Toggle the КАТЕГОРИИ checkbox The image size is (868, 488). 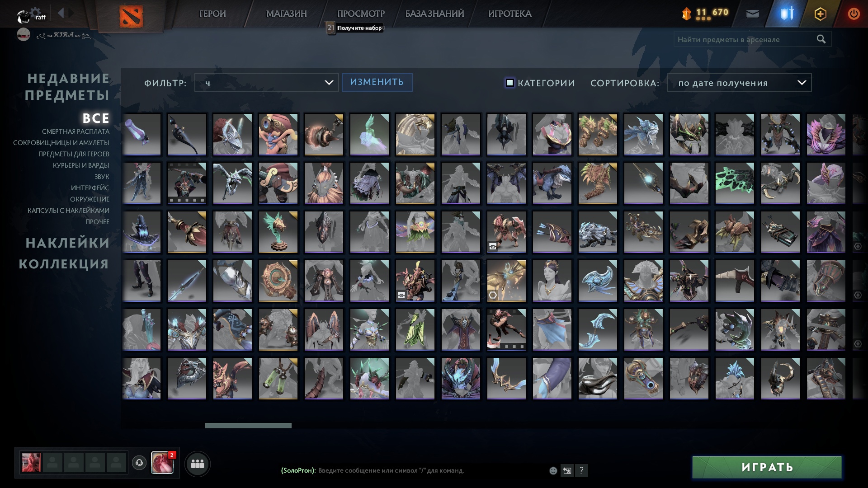click(x=509, y=83)
